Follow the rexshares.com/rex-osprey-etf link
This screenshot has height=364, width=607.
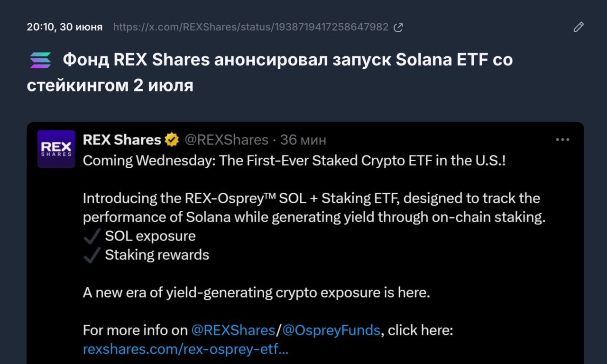(x=185, y=350)
